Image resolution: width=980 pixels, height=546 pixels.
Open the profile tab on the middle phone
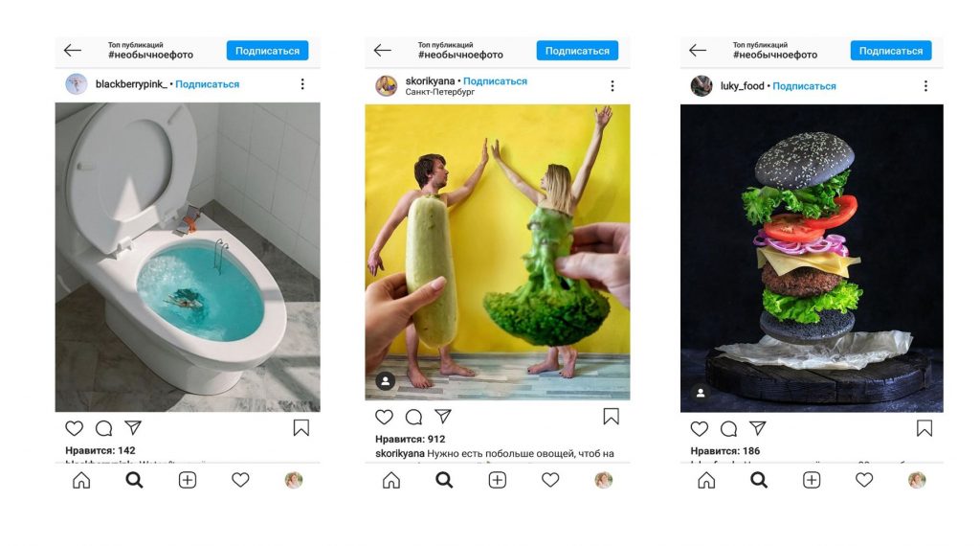(603, 480)
